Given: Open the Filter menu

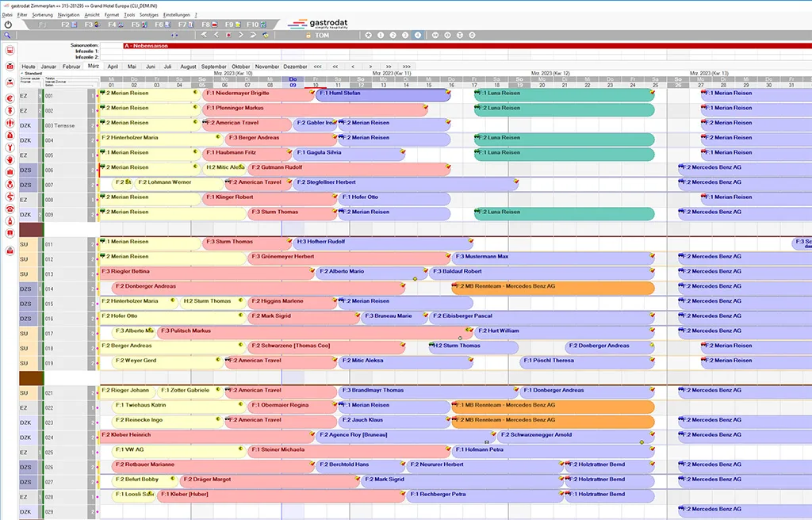Looking at the screenshot, I should [x=22, y=15].
